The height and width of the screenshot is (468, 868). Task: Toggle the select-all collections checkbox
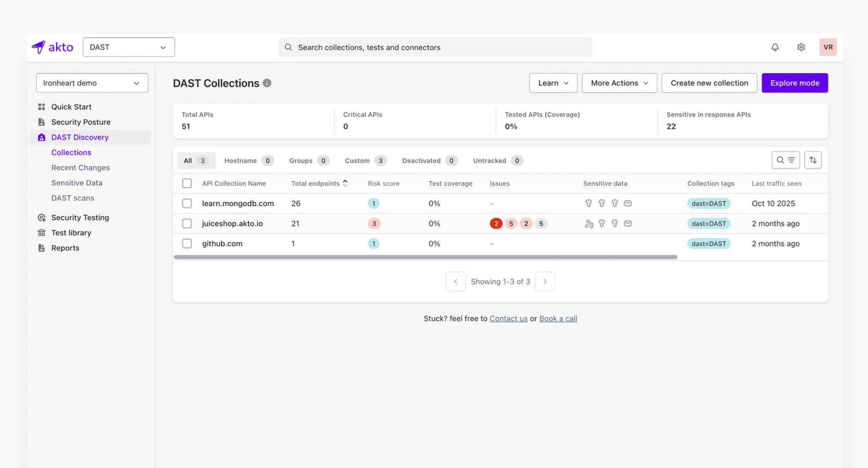pyautogui.click(x=187, y=183)
